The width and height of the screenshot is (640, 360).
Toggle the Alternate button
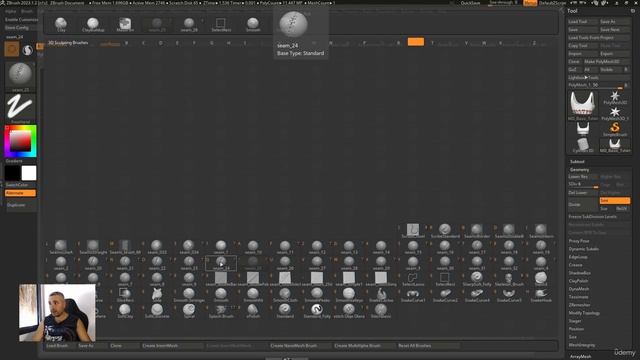point(20,193)
